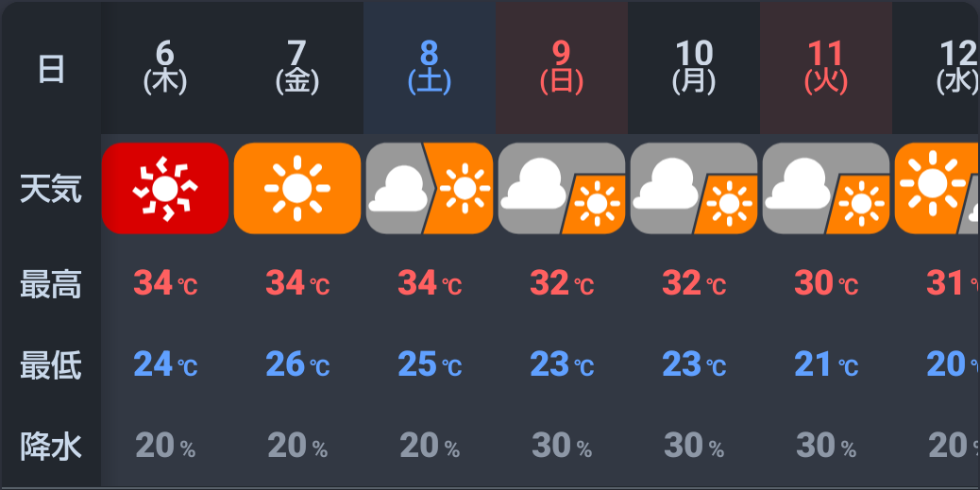Select the Thursday 6 (木) date header

165,67
